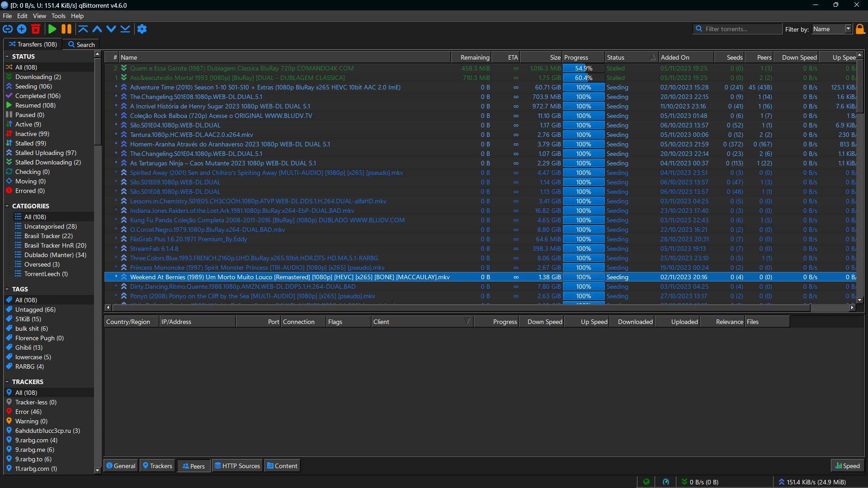Open the File menu
Screen dimensions: 868x488
click(7, 16)
